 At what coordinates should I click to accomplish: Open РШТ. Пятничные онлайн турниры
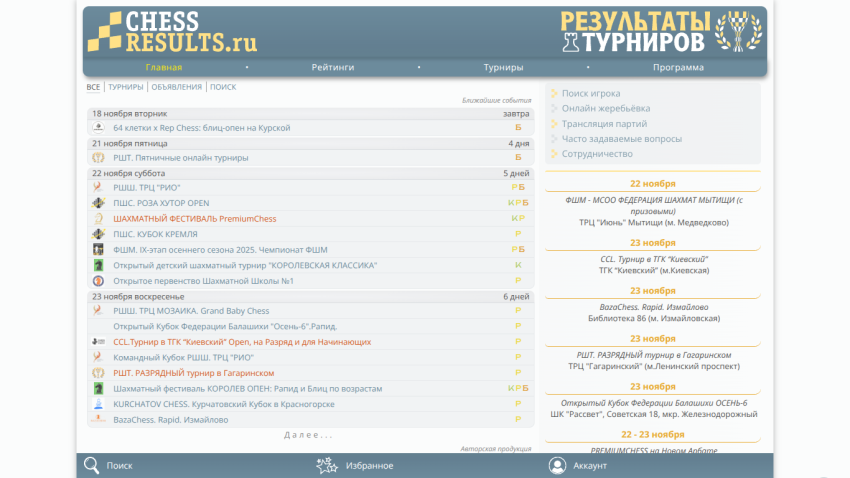[181, 158]
